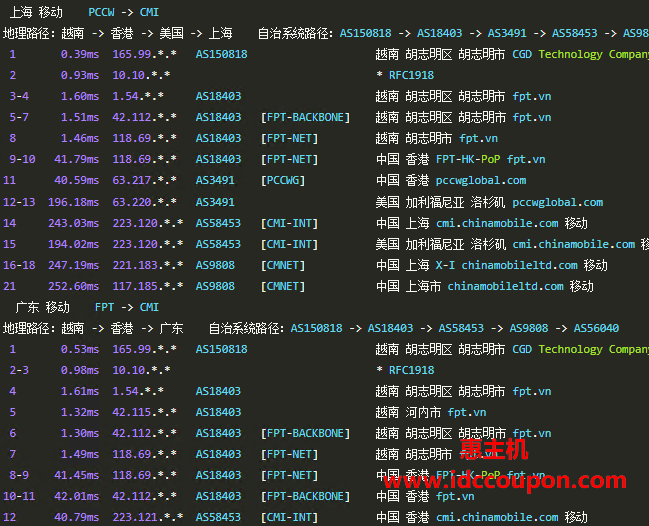The width and height of the screenshot is (649, 526).
Task: Click the 广东 移动 section heading
Action: click(x=42, y=307)
